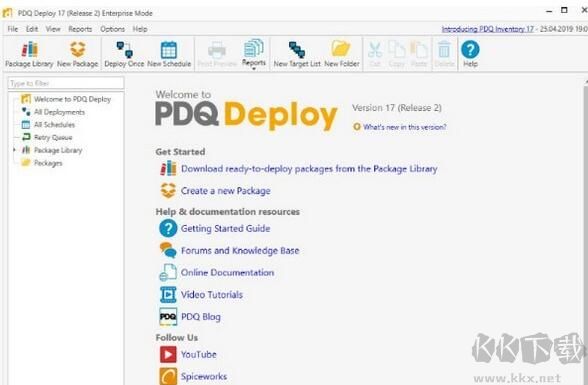588x385 pixels.
Task: Open the View menu
Action: tap(53, 29)
